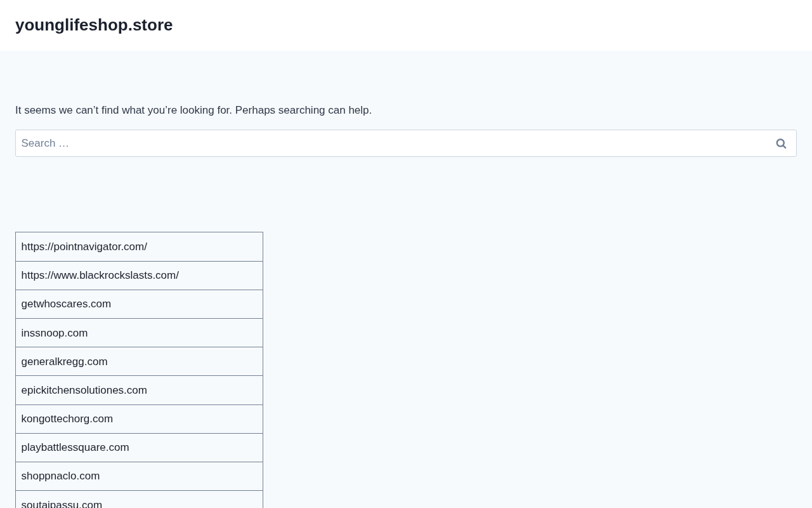Click the table cell containing inssnoop.com
Viewport: 812px width, 508px height.
coord(139,333)
